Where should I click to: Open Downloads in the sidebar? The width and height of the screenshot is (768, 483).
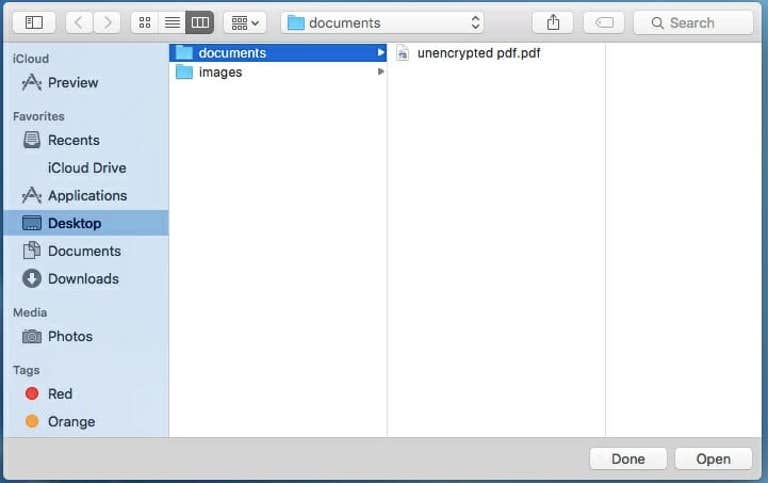tap(86, 279)
